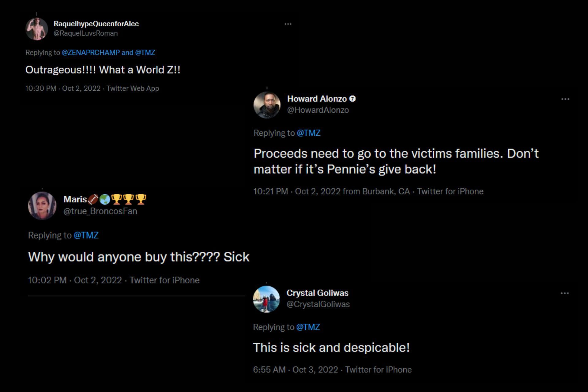The width and height of the screenshot is (588, 392).
Task: Click RaquelhypeQueenforAlec's profile avatar
Action: click(37, 29)
